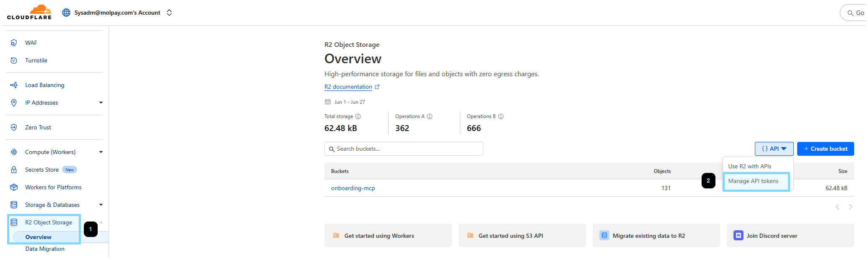This screenshot has width=868, height=260.
Task: Expand the Storage & Databases submenu arrow
Action: (x=101, y=205)
